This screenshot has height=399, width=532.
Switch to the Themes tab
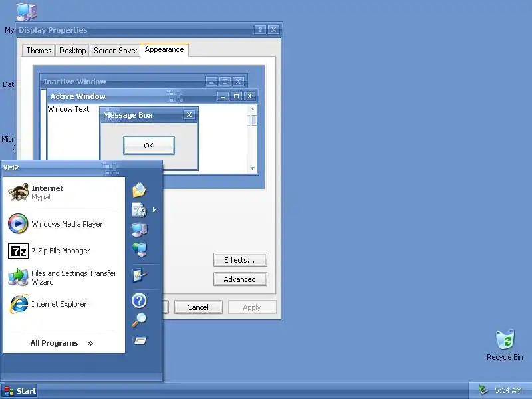[39, 51]
